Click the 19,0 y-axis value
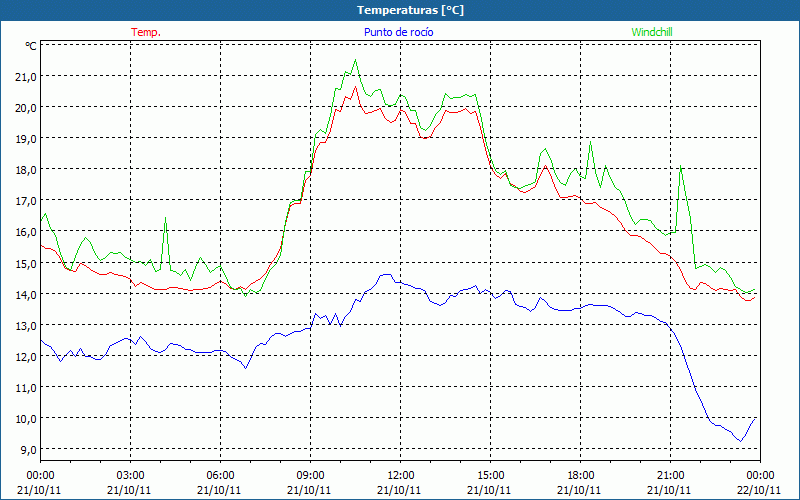This screenshot has width=800, height=500. [x=27, y=138]
